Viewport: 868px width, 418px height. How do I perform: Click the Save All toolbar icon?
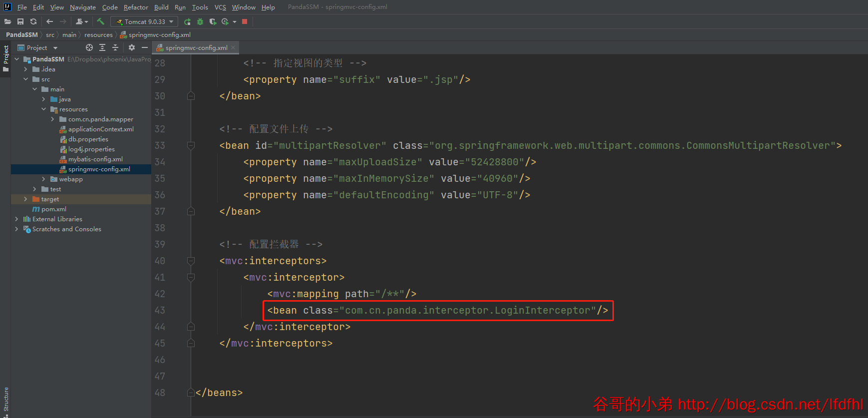20,21
